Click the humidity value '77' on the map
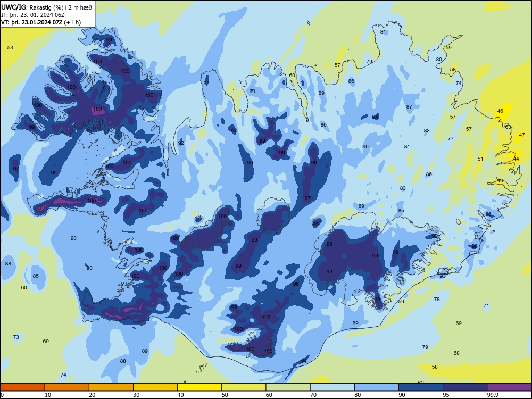This screenshot has width=532, height=399. [451, 138]
